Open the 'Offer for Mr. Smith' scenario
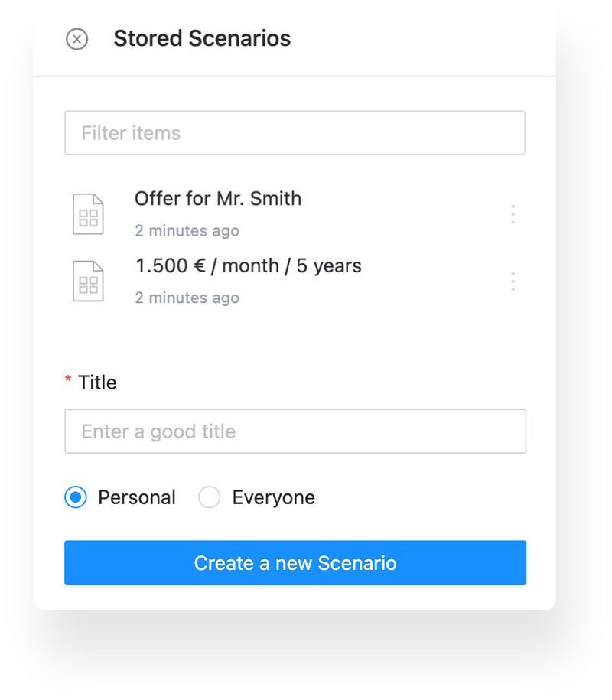612x700 pixels. pyautogui.click(x=218, y=199)
